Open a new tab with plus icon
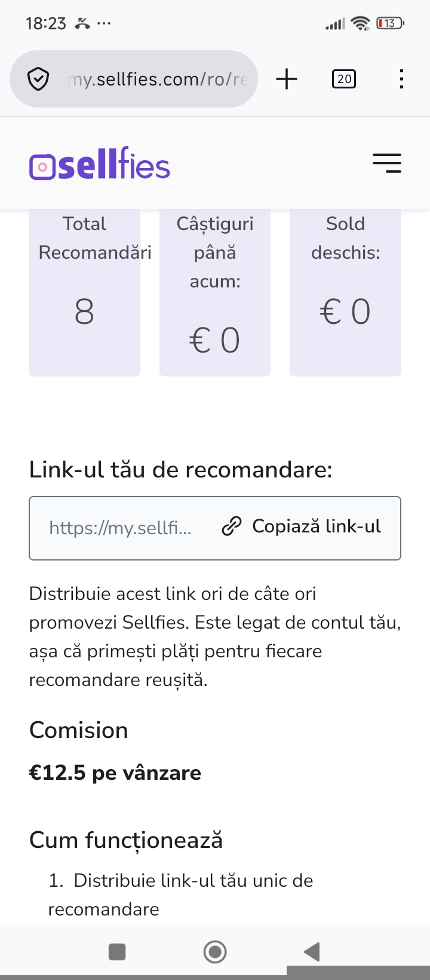The height and width of the screenshot is (980, 430). coord(287,79)
